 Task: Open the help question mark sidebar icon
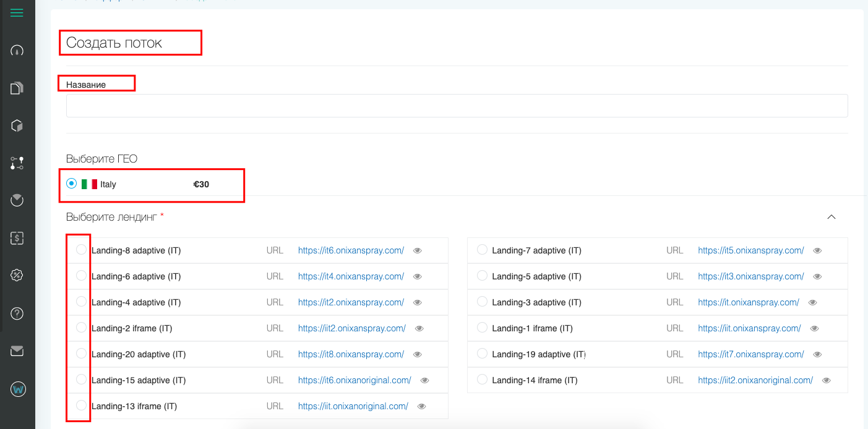tap(17, 313)
